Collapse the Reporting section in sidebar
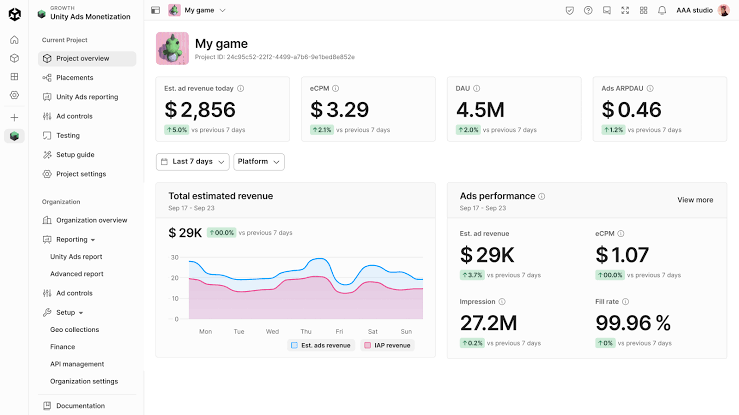Viewport: 739px width, 415px height. [x=72, y=239]
